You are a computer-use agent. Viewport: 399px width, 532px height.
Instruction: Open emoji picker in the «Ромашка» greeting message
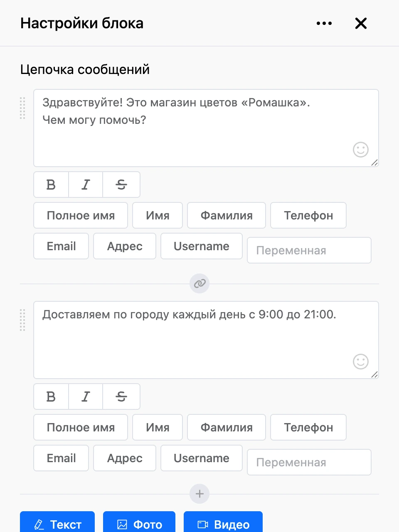click(x=361, y=150)
